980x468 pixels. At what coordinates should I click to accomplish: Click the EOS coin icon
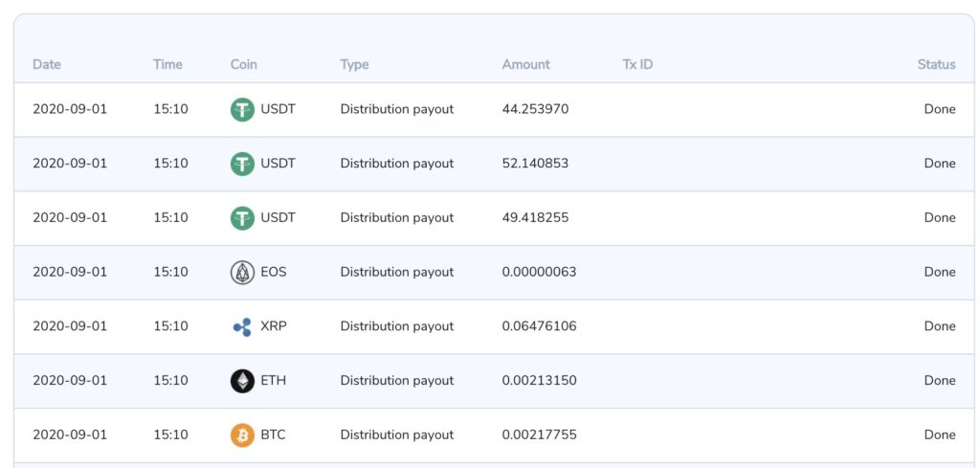tap(242, 273)
